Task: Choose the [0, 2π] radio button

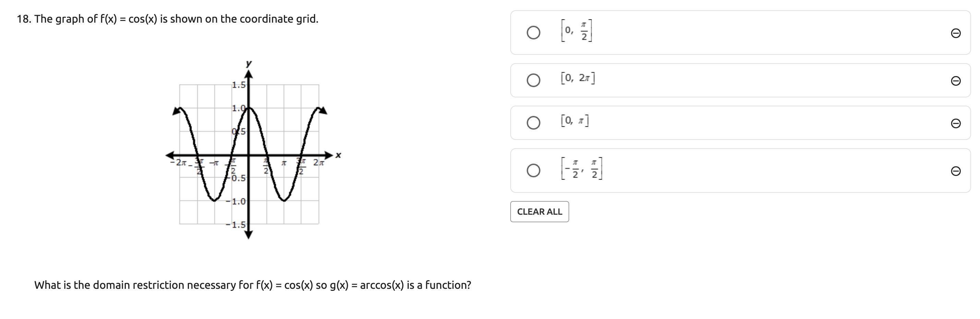Action: click(533, 80)
